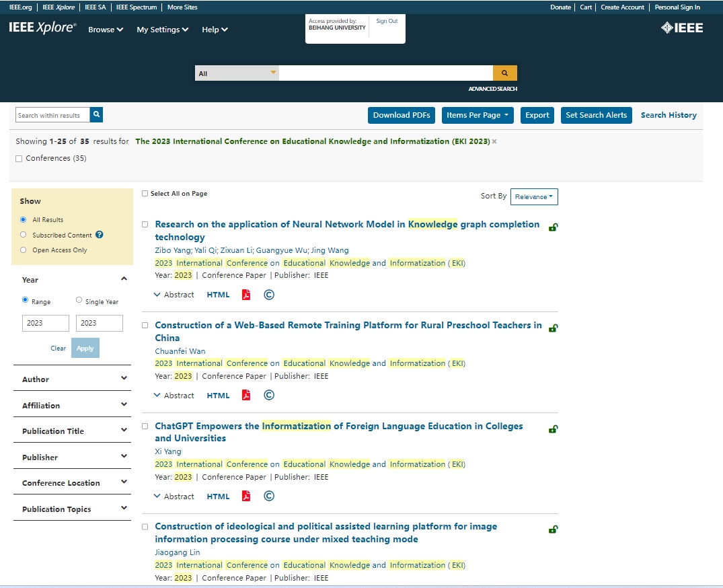Open PDF icon for ChatGPT Empowers paper
This screenshot has width=723, height=588.
pyautogui.click(x=246, y=497)
